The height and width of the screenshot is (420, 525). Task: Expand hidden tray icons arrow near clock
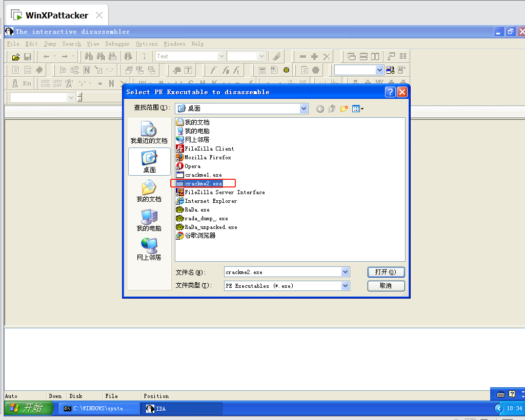coord(499,408)
